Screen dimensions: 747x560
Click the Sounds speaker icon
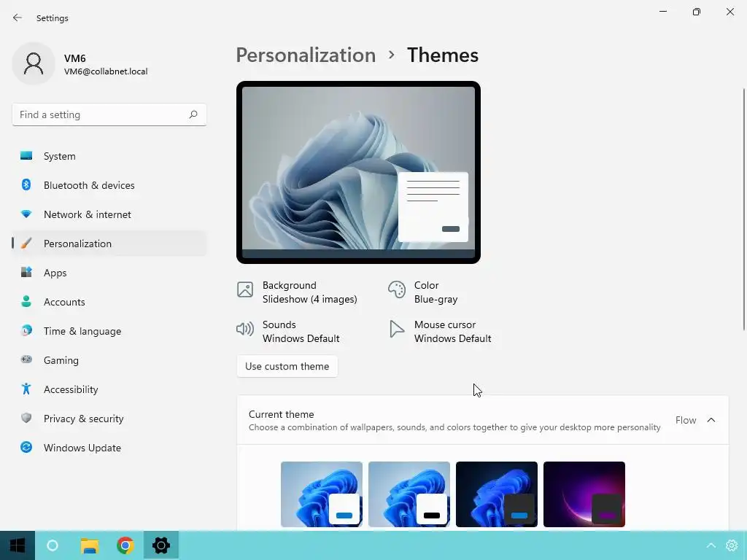tap(245, 329)
